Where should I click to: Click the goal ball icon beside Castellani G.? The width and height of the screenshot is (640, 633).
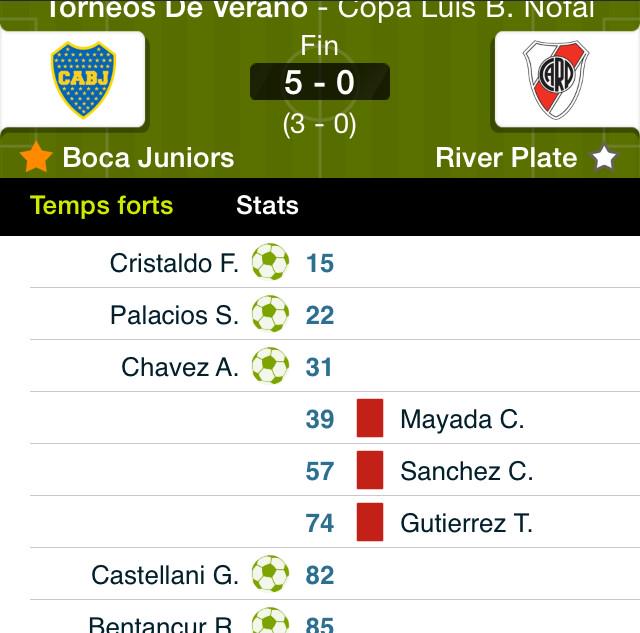click(x=270, y=573)
